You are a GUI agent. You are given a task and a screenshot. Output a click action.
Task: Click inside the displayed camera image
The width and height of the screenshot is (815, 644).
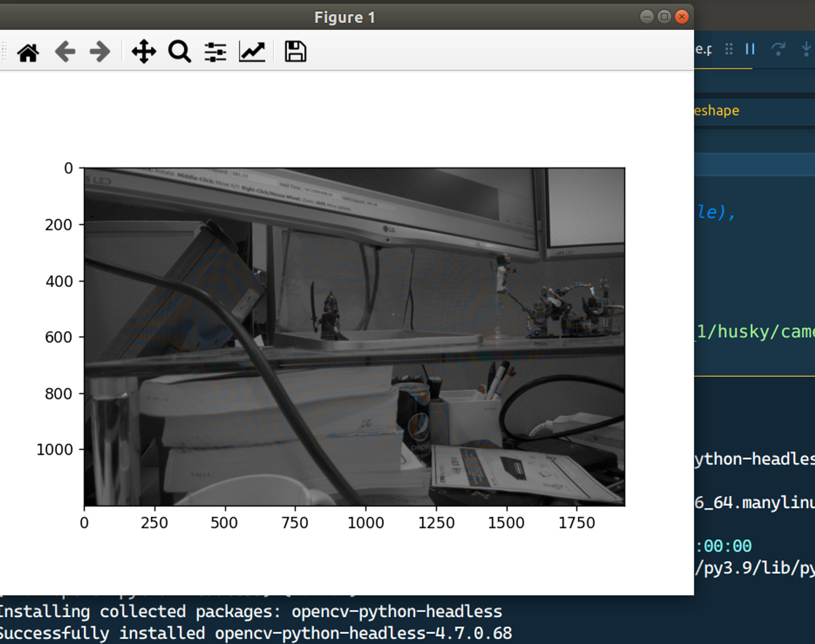tap(354, 336)
